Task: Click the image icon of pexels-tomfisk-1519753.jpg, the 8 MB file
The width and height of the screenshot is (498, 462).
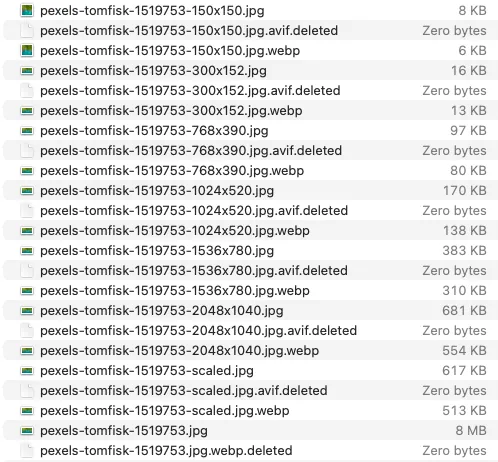Action: pyautogui.click(x=27, y=430)
